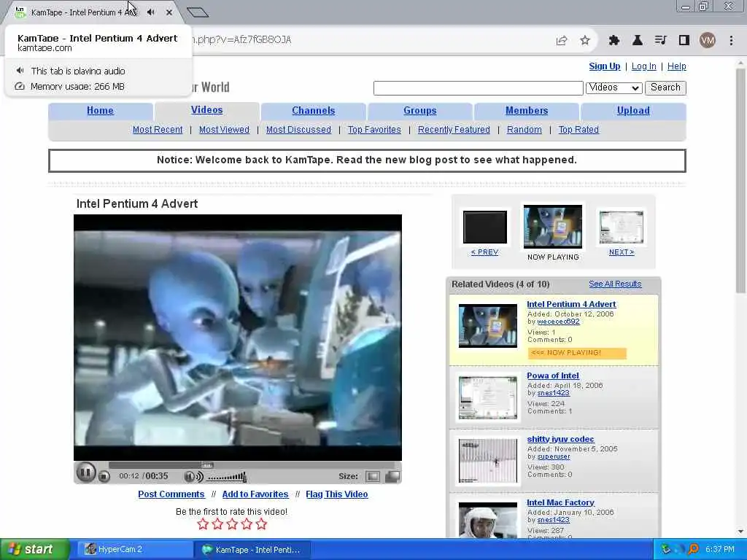Viewport: 747px width, 560px height.
Task: Open the shitty iyuv codec video link
Action: (x=560, y=439)
